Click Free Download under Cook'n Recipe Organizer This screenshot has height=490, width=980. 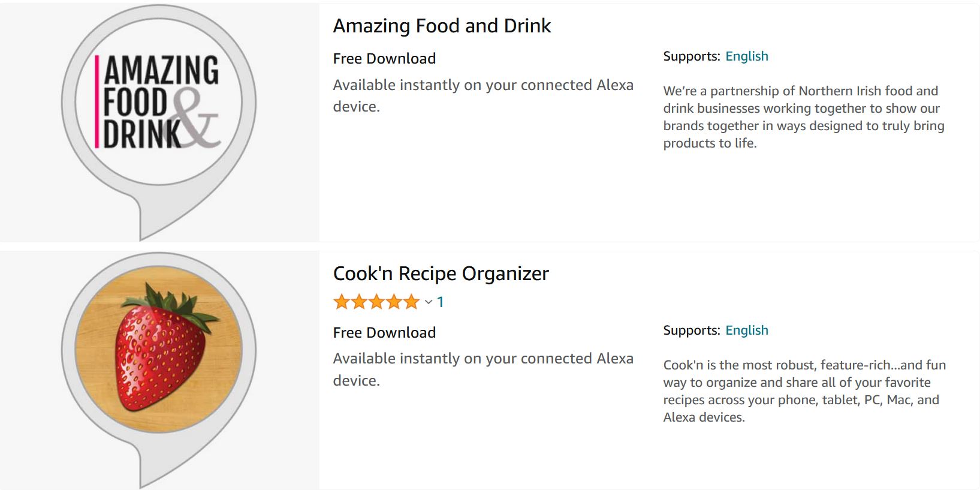coord(384,332)
